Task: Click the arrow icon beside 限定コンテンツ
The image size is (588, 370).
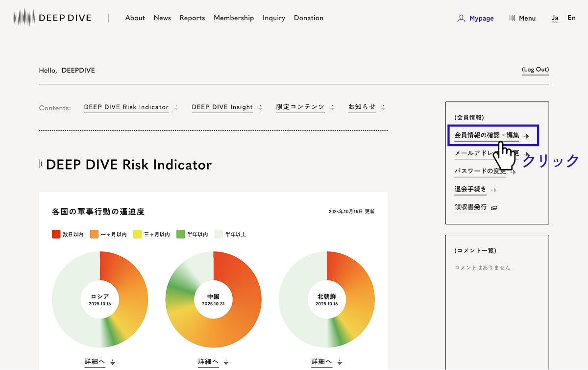Action: (x=332, y=108)
